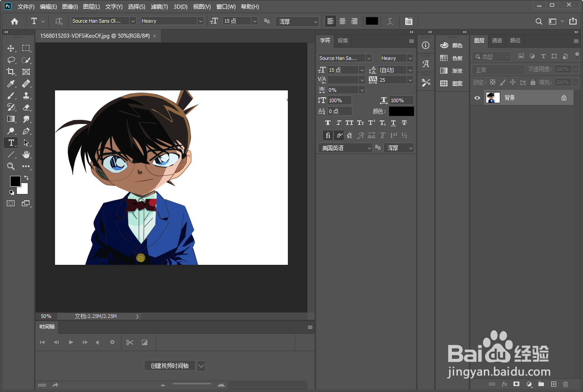The width and height of the screenshot is (583, 392).
Task: Open Edit Toolbar three-dots button
Action: [26, 166]
